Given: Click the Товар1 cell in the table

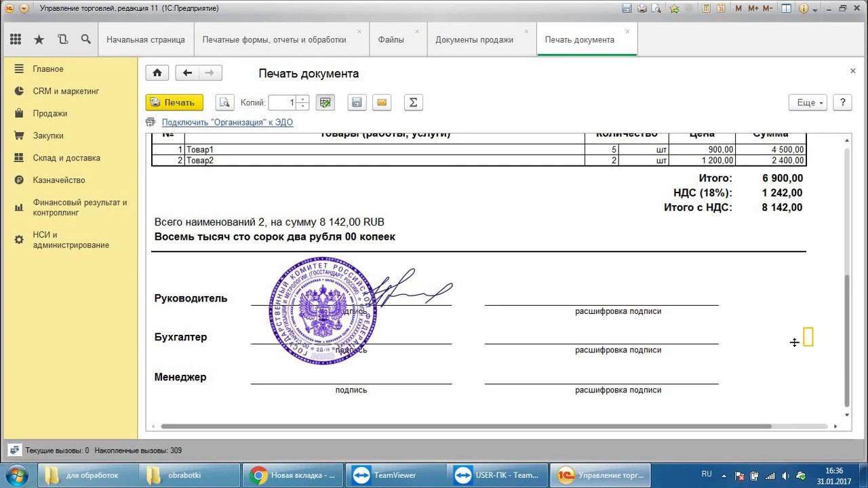Looking at the screenshot, I should (x=384, y=150).
